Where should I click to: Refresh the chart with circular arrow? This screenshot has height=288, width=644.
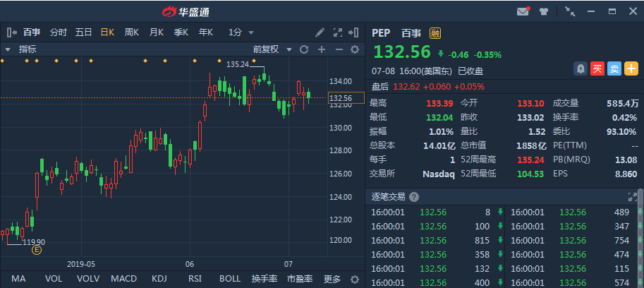pos(304,49)
